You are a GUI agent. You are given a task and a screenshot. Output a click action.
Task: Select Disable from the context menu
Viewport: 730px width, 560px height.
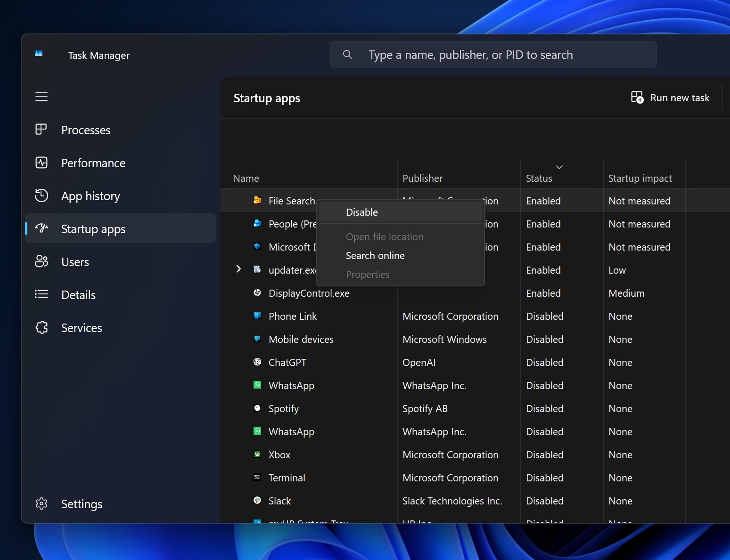pyautogui.click(x=361, y=212)
